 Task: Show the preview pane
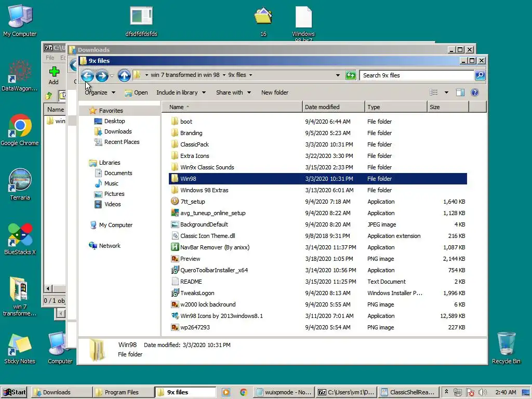(x=460, y=92)
